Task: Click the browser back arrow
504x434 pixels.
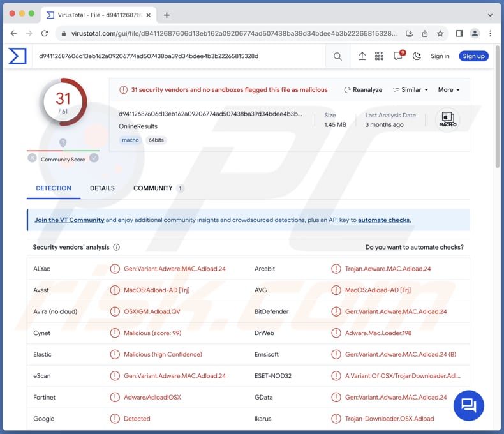Action: 13,33
